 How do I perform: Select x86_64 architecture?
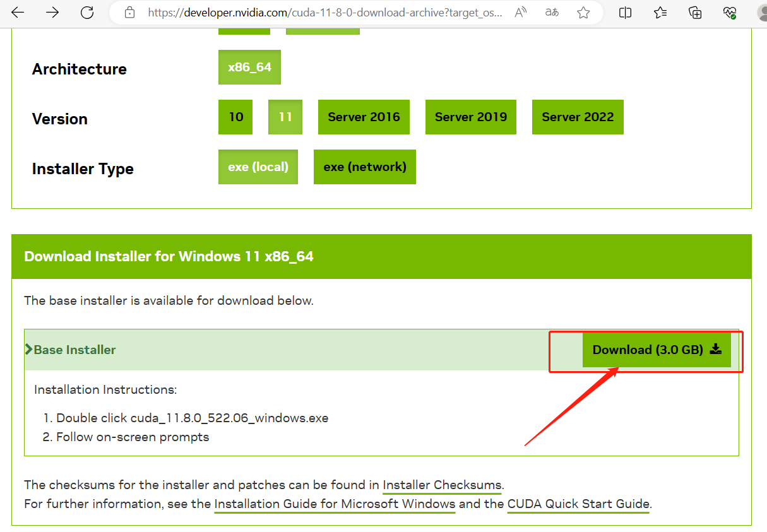pyautogui.click(x=249, y=67)
